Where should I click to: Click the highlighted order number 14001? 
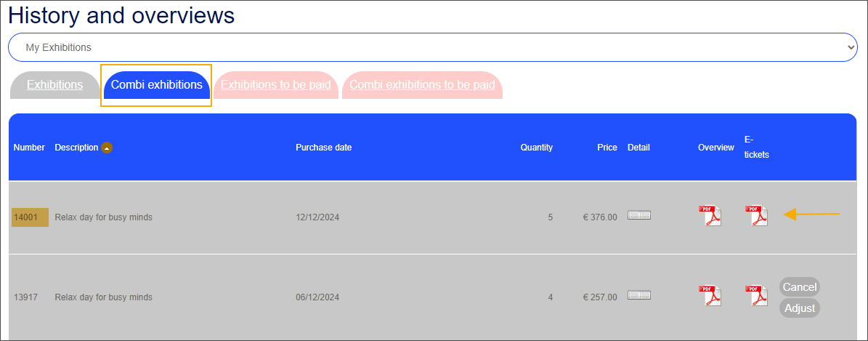point(30,217)
